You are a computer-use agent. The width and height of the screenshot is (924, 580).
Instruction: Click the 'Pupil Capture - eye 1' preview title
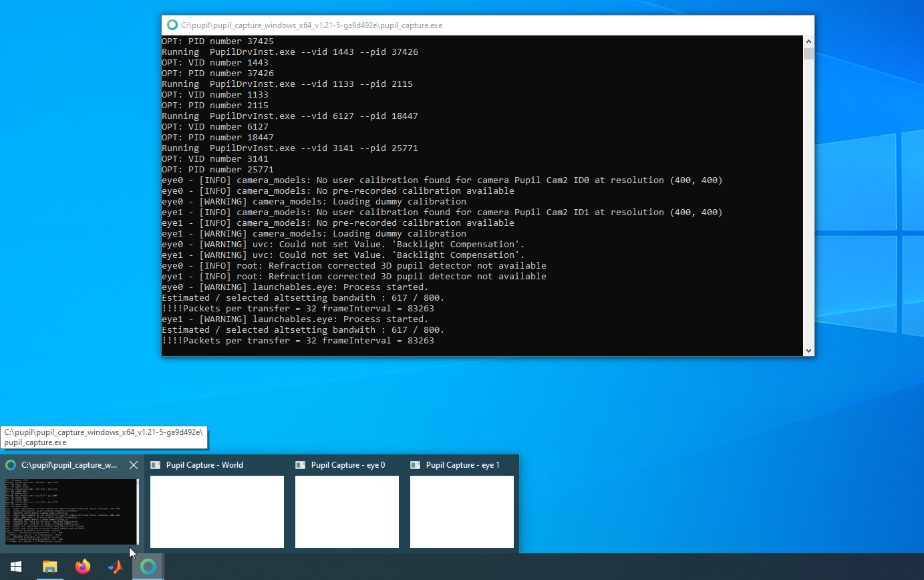coord(463,465)
